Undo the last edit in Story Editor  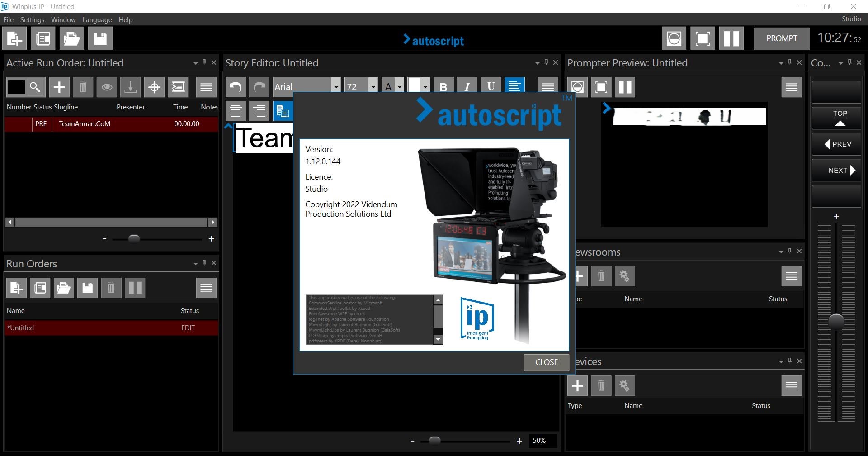coord(236,87)
